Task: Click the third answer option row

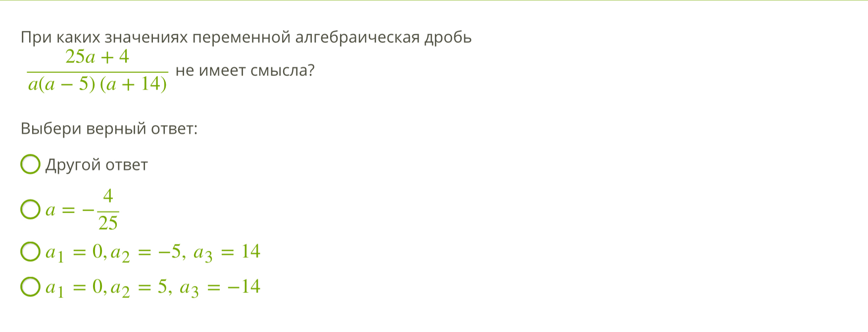Action: [144, 252]
